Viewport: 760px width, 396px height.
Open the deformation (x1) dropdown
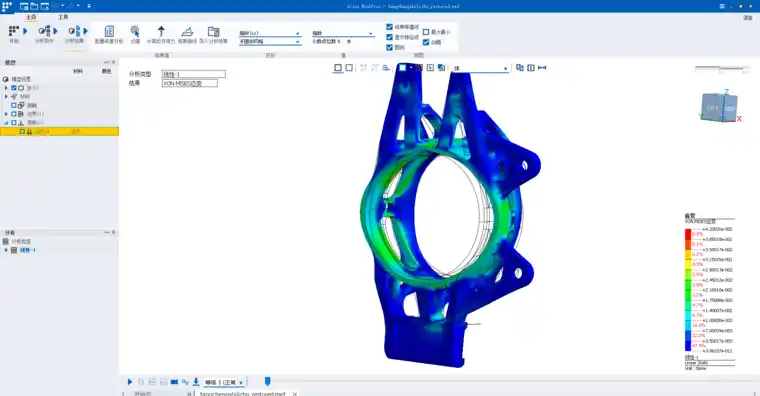point(269,33)
